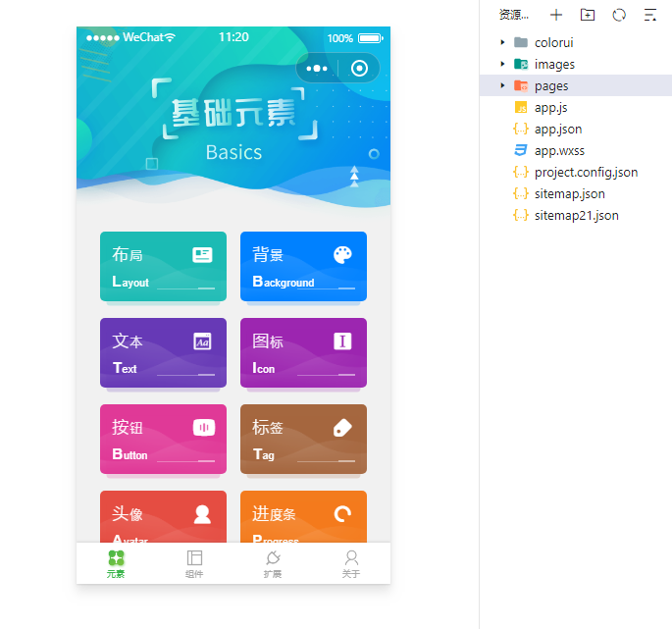Expand the colorui folder arrow
This screenshot has width=672, height=629.
coord(502,42)
